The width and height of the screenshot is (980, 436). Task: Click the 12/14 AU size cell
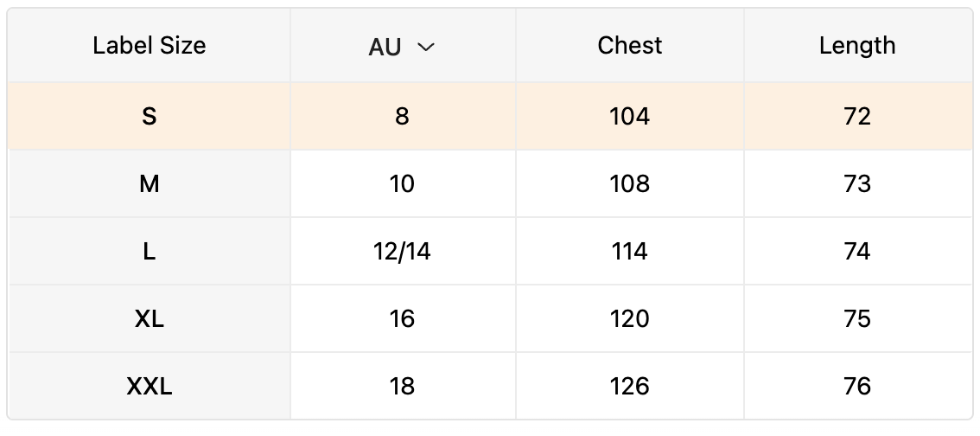402,251
